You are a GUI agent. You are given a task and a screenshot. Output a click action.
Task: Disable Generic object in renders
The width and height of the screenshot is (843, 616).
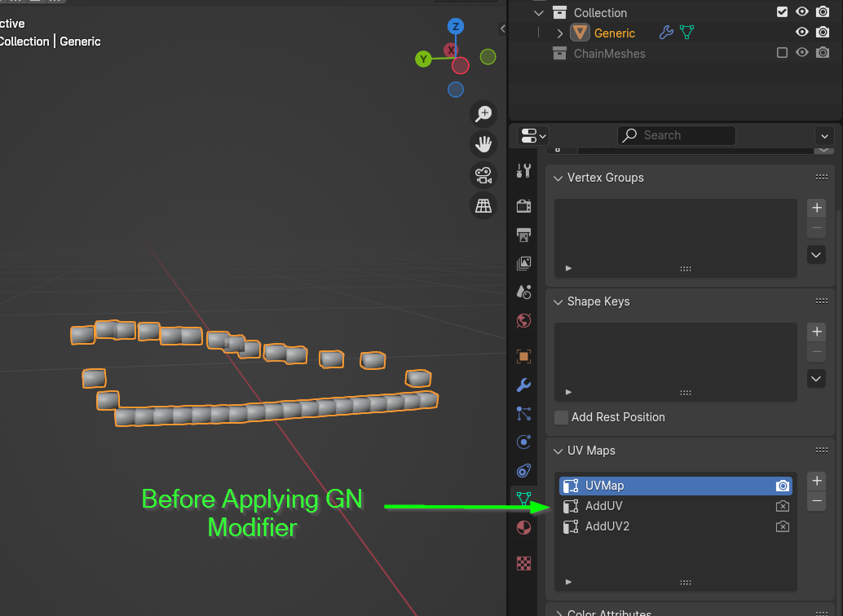[x=823, y=33]
